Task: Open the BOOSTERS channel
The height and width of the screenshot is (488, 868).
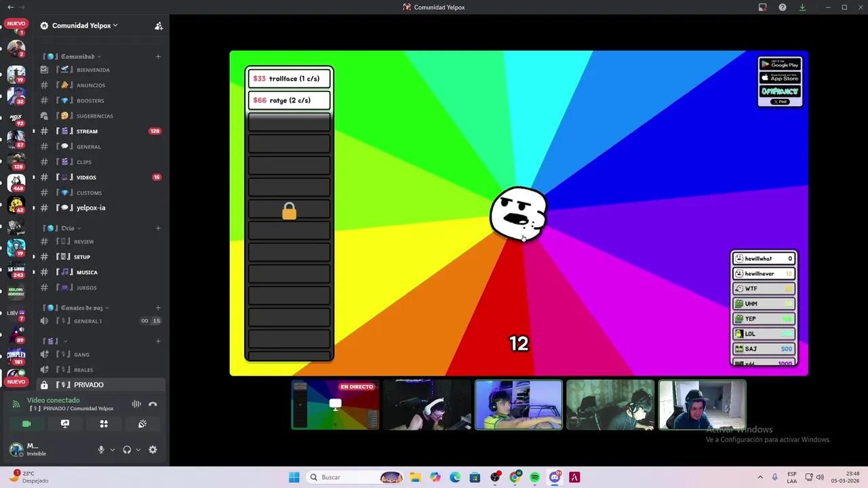Action: [100, 100]
